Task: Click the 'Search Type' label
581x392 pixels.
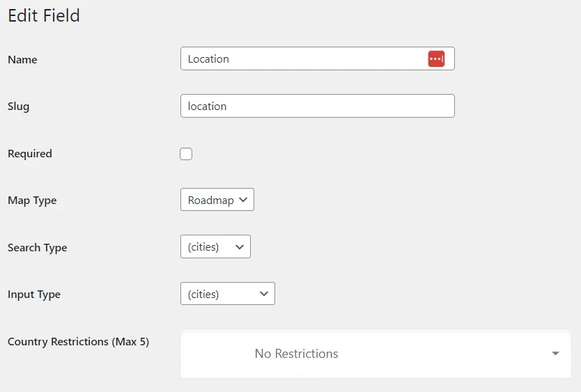Action: [x=38, y=247]
